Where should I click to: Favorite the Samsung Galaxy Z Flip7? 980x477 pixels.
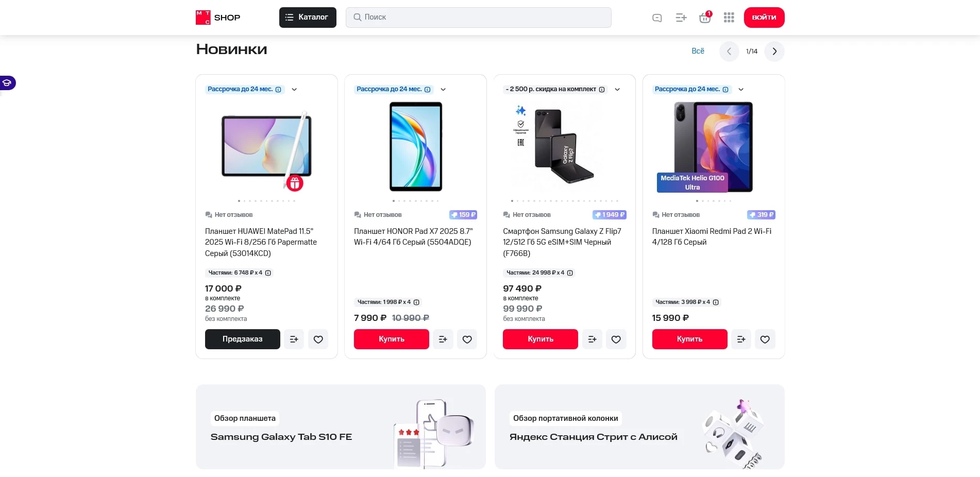[616, 339]
